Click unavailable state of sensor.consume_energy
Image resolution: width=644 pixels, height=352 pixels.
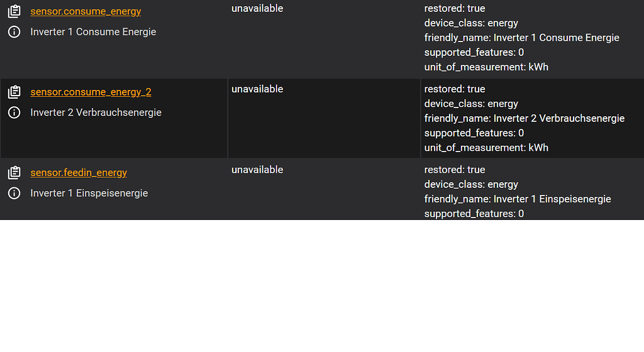click(x=257, y=8)
